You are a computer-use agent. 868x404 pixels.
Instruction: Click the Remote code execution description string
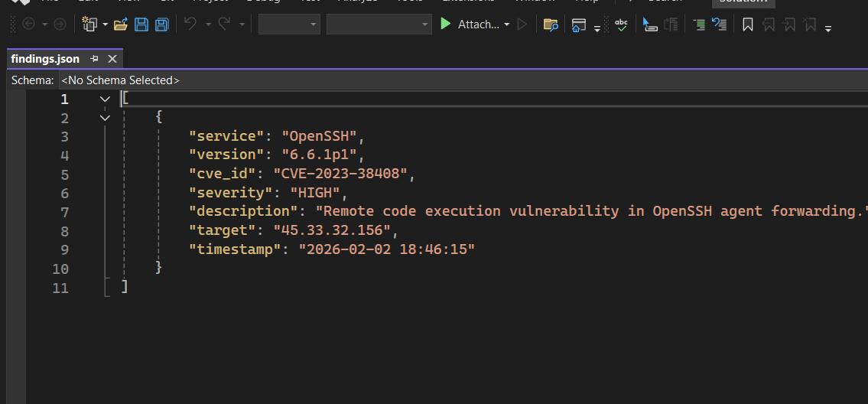[x=592, y=211]
